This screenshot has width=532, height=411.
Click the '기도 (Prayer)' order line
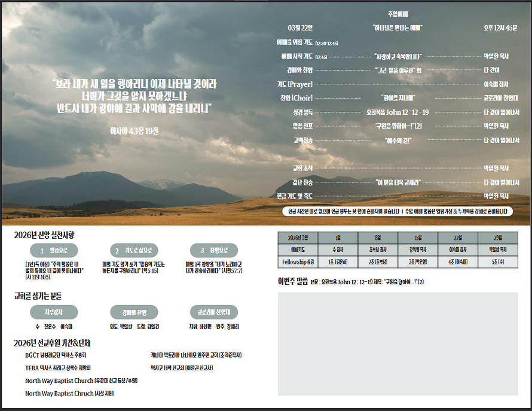coord(295,84)
